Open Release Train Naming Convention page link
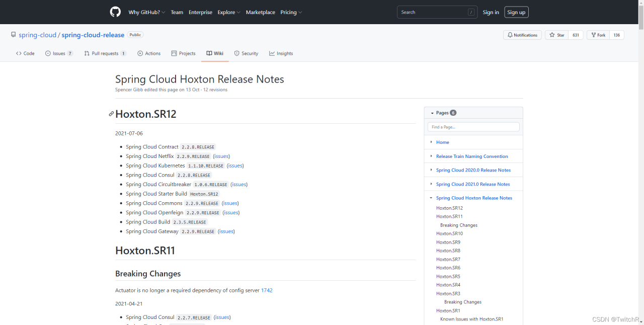This screenshot has height=325, width=644. tap(472, 156)
